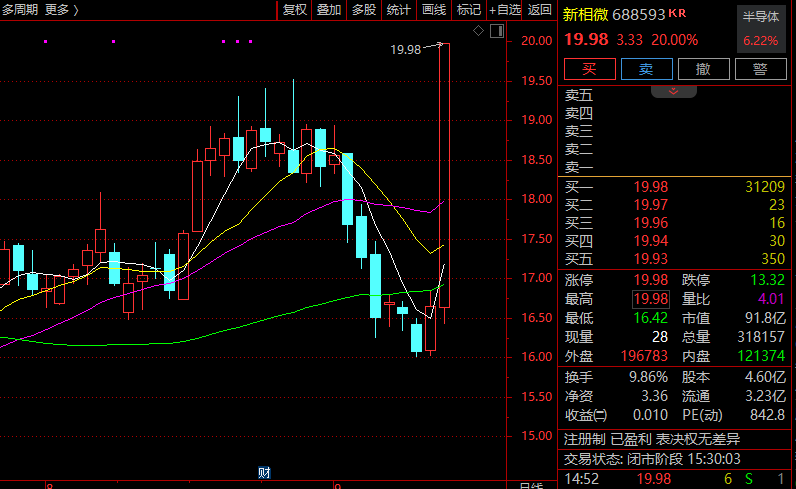Select the 叠加 overlay tool

pos(329,10)
